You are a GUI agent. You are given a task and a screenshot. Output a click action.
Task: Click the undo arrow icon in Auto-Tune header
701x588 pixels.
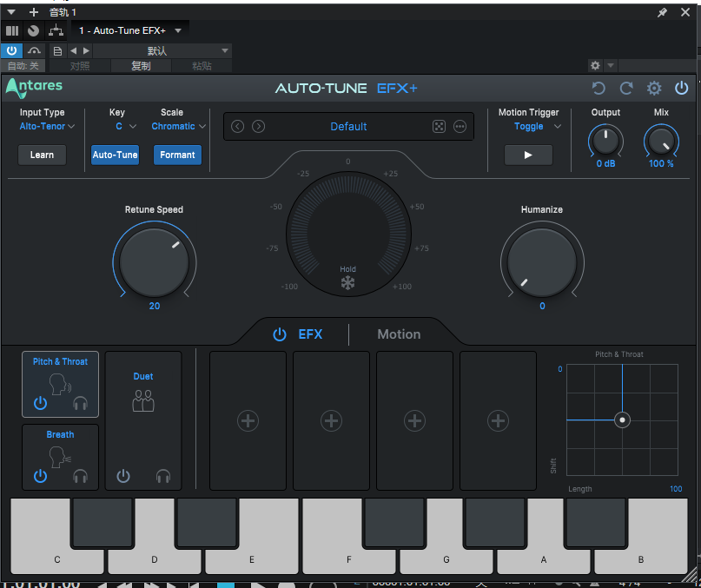[598, 88]
